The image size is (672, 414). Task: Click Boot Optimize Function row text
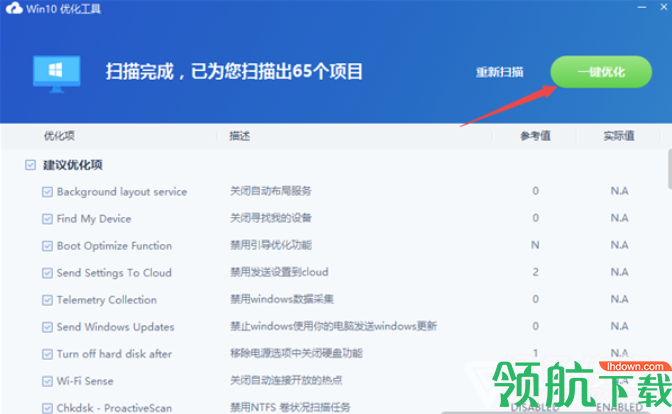click(114, 246)
